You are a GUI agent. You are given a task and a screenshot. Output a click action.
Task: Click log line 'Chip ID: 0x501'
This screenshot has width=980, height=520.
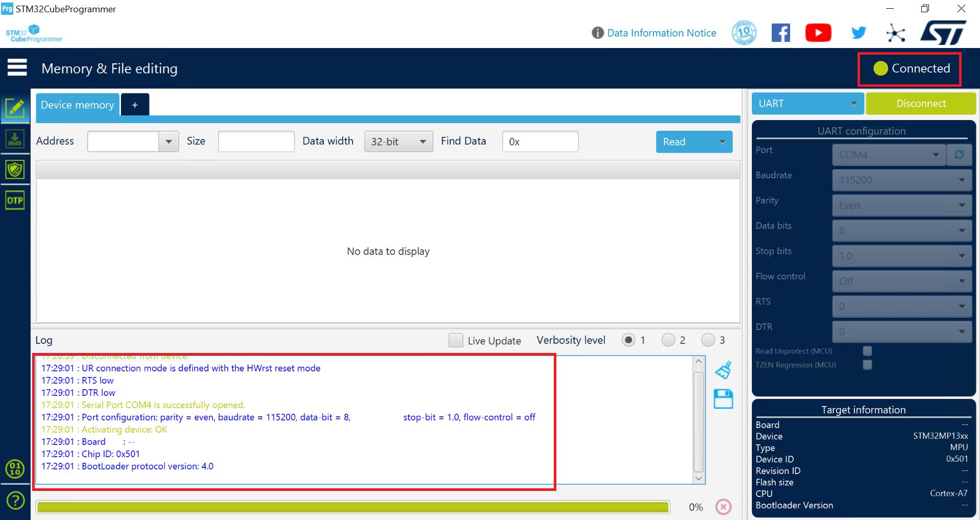(90, 454)
